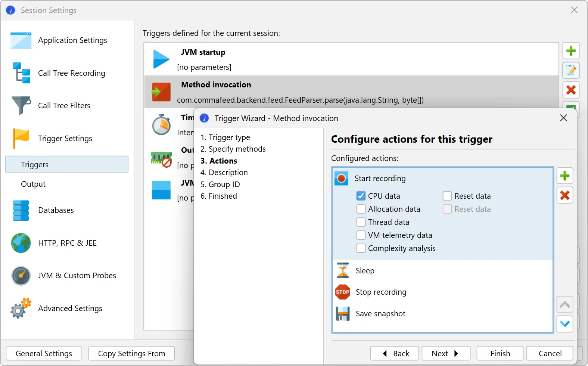Screen dimensions: 588x366
Task: Check Reset data next to CPU data
Action: click(447, 196)
